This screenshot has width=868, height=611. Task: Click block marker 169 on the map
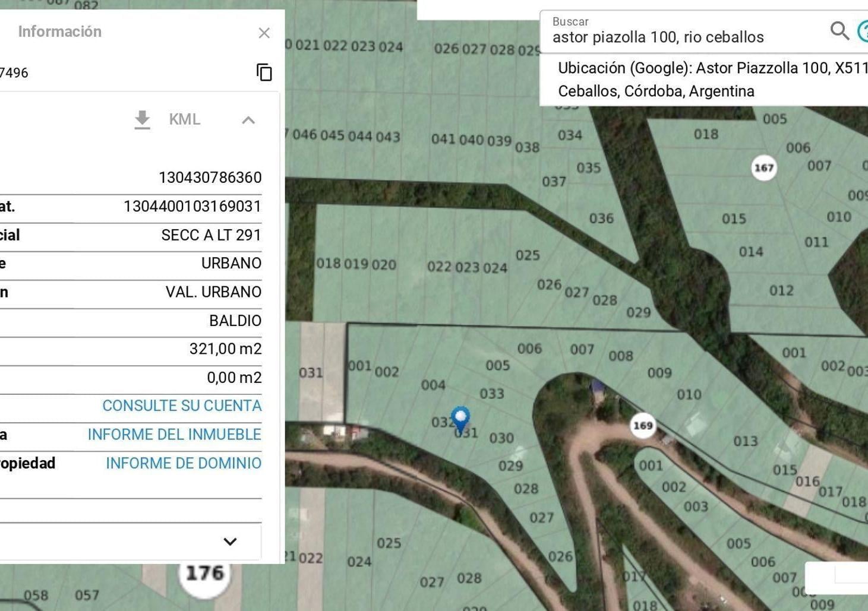point(643,425)
